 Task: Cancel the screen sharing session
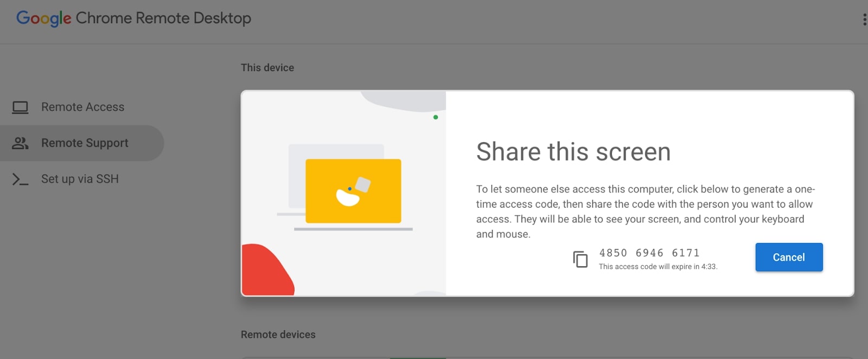(x=789, y=257)
